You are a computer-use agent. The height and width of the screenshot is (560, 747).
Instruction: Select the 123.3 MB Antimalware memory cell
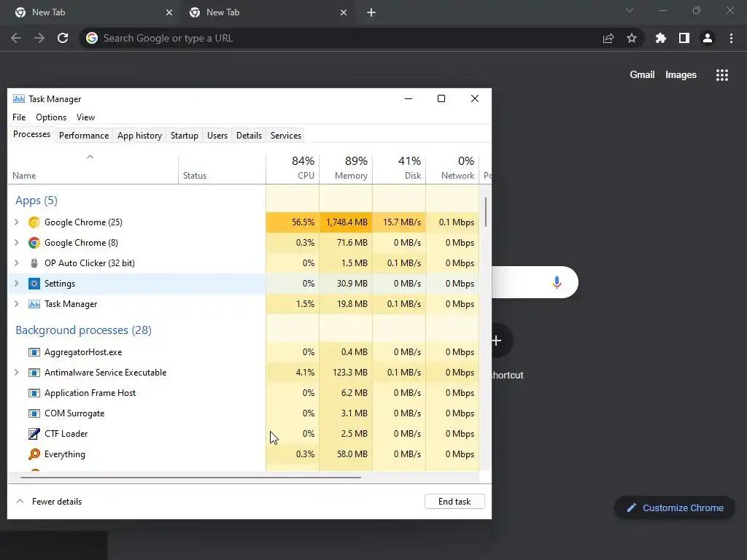tap(346, 373)
